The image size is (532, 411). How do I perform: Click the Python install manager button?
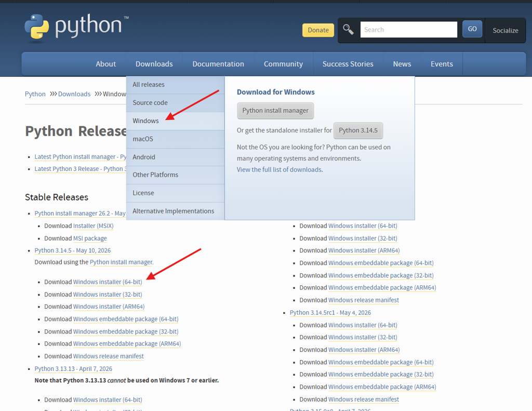[x=275, y=111]
